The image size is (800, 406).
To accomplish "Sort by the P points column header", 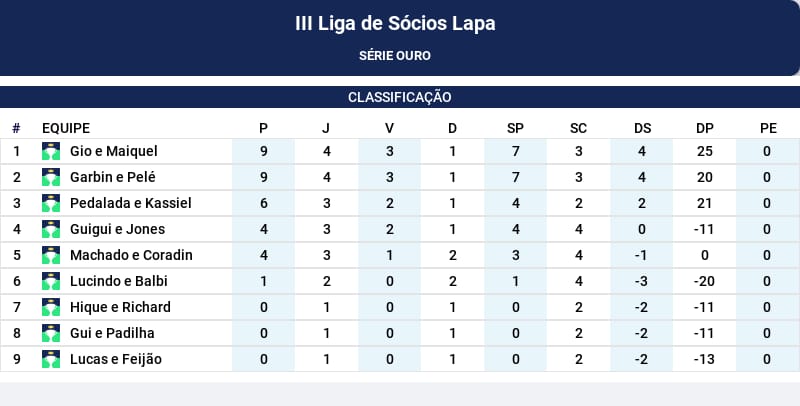I will point(263,128).
